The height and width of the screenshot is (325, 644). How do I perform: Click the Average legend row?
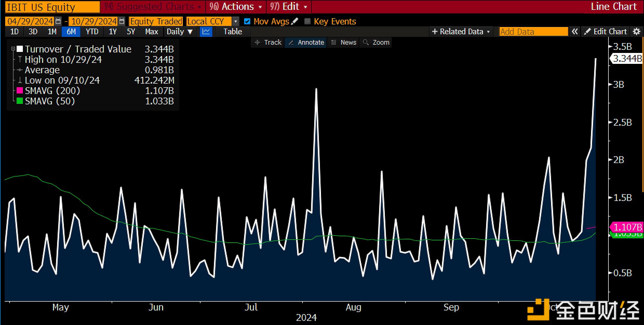[93, 70]
